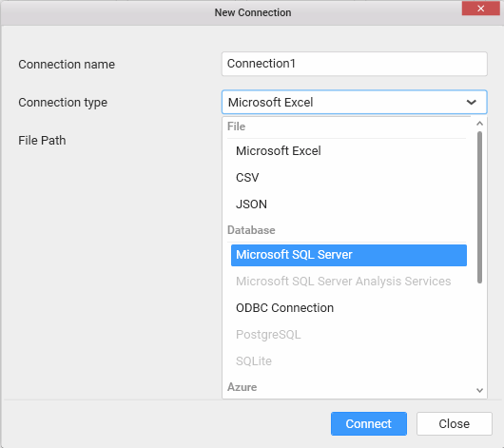Click the Connection name input field
The height and width of the screenshot is (448, 504).
pyautogui.click(x=354, y=64)
